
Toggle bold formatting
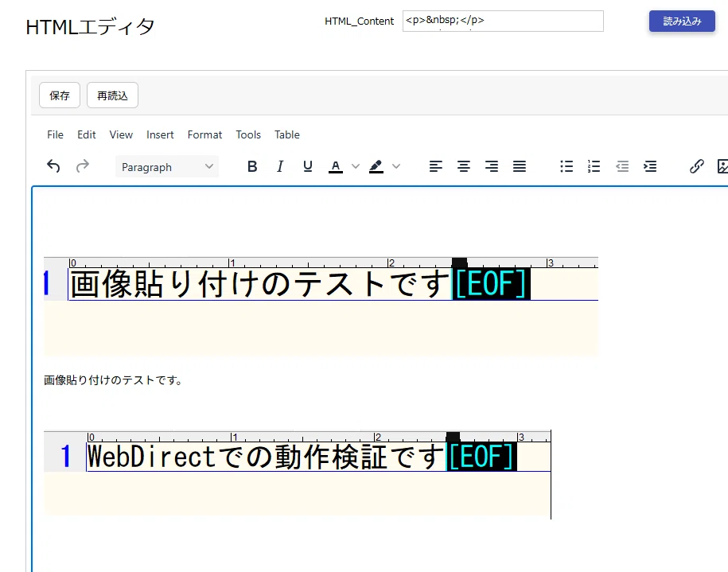252,166
